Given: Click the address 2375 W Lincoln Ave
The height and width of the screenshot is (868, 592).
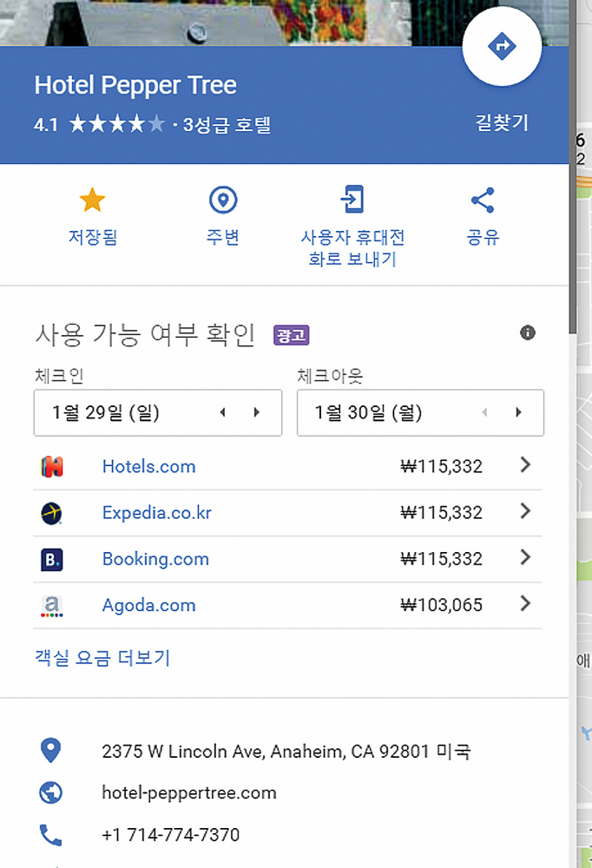Looking at the screenshot, I should point(286,752).
